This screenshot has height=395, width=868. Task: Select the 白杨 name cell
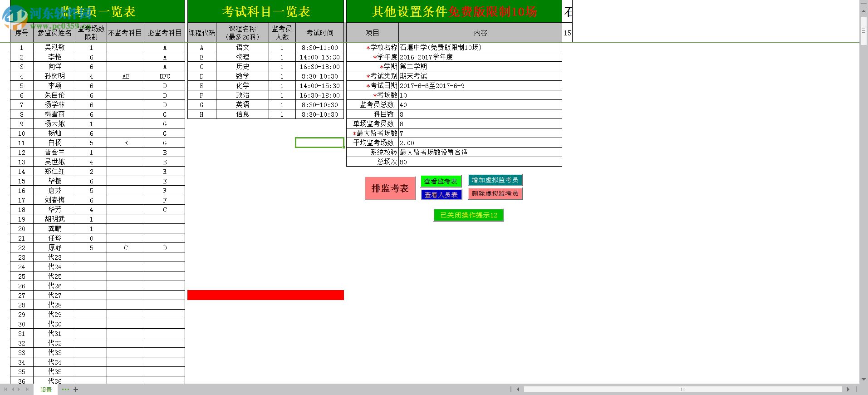point(54,143)
